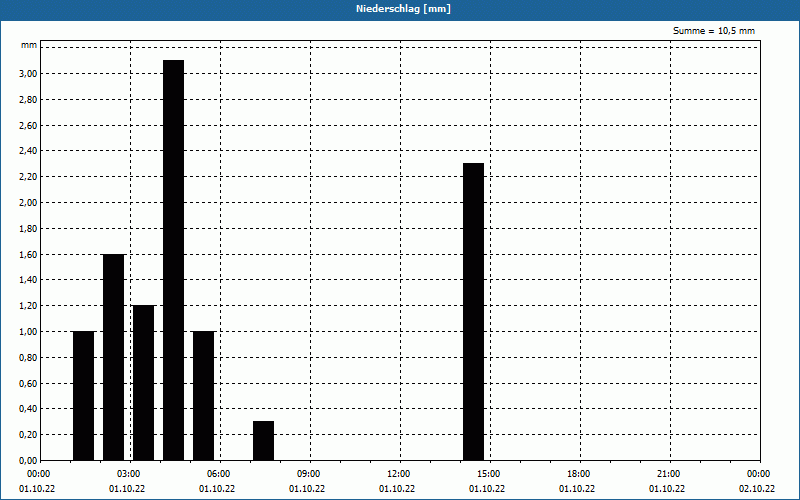Click the 0,00 y-axis value
Image resolution: width=800 pixels, height=500 pixels.
[x=28, y=461]
